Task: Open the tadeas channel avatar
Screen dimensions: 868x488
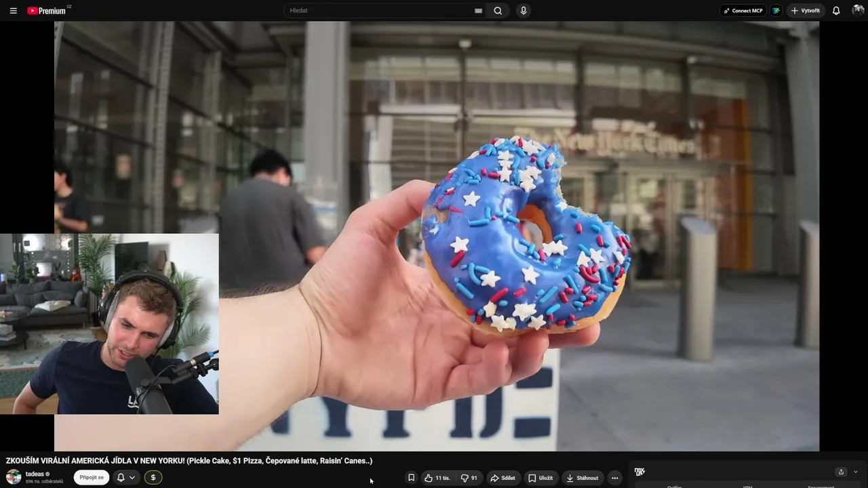Action: coord(14,477)
